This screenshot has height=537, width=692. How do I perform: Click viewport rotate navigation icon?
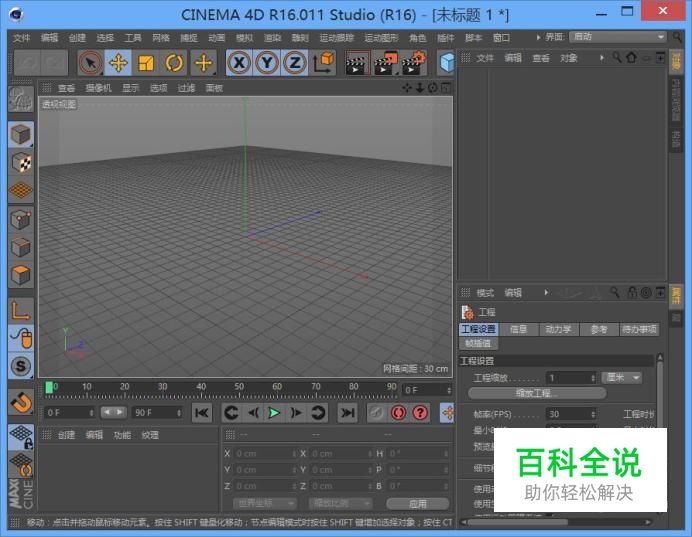[432, 88]
